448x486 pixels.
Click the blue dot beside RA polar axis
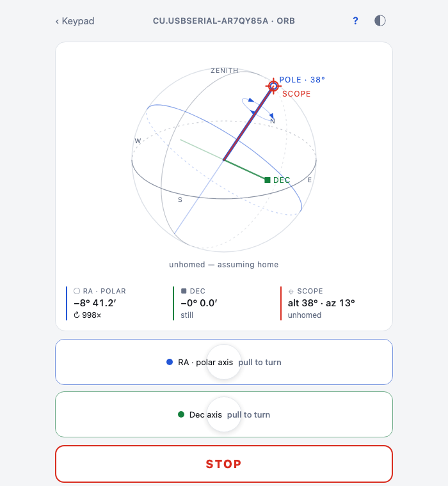coord(170,362)
